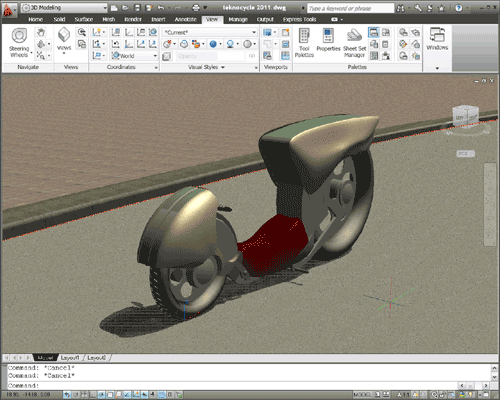This screenshot has height=400, width=500.
Task: Click the Views button
Action: point(64,41)
